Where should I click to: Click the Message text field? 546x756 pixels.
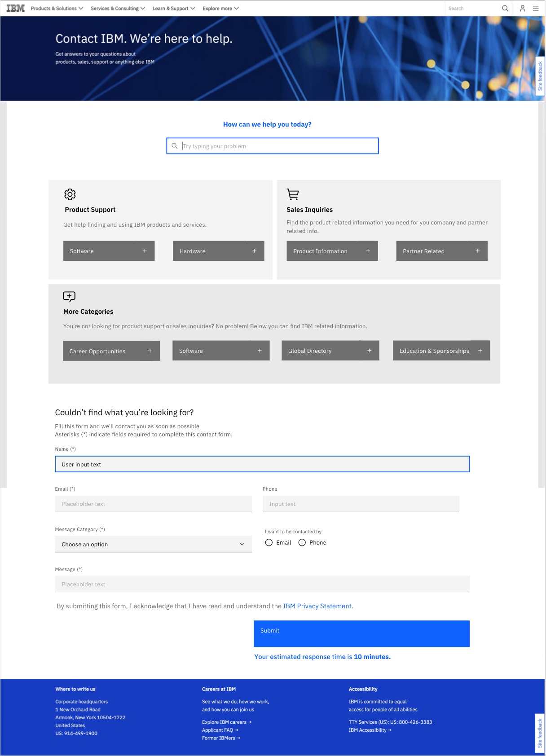[x=262, y=584]
